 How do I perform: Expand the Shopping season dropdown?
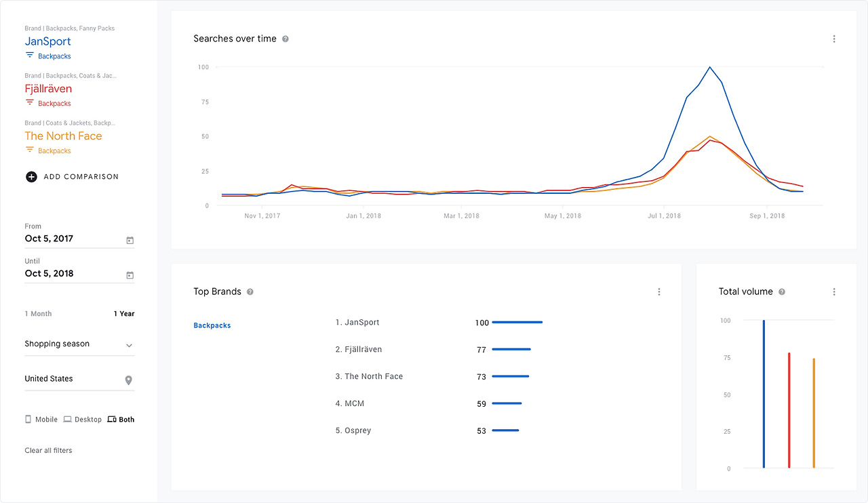pos(129,345)
